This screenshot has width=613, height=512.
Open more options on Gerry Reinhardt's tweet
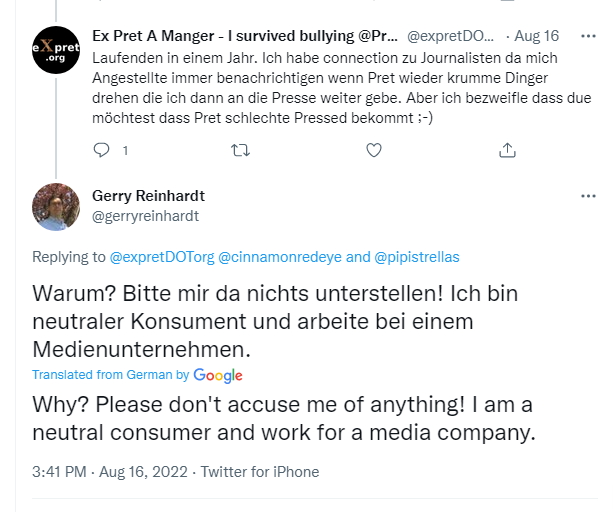click(x=588, y=196)
